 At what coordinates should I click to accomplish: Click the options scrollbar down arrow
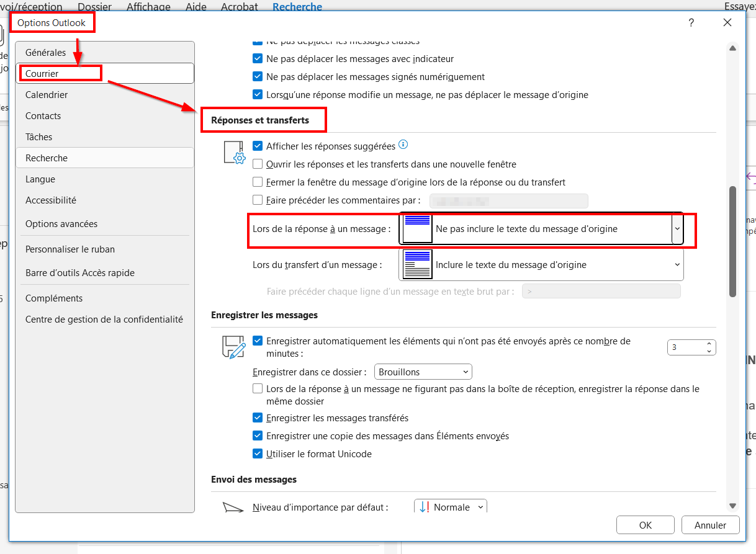tap(732, 506)
